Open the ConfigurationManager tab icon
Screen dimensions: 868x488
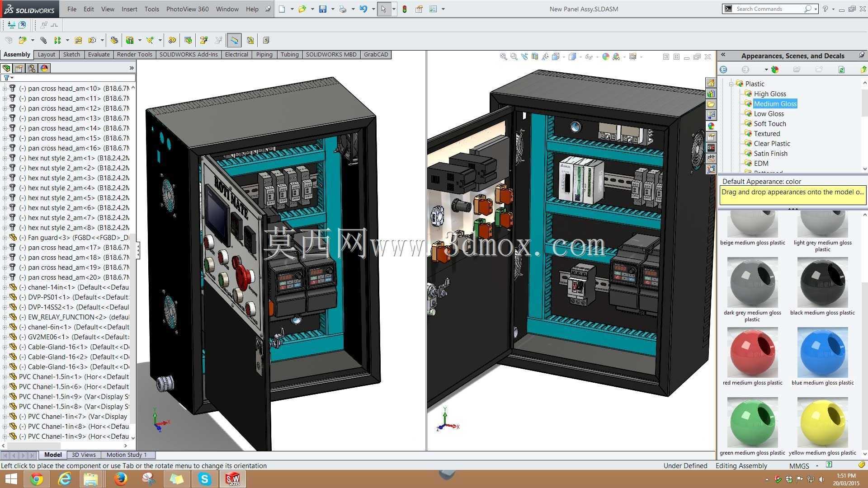(32, 68)
